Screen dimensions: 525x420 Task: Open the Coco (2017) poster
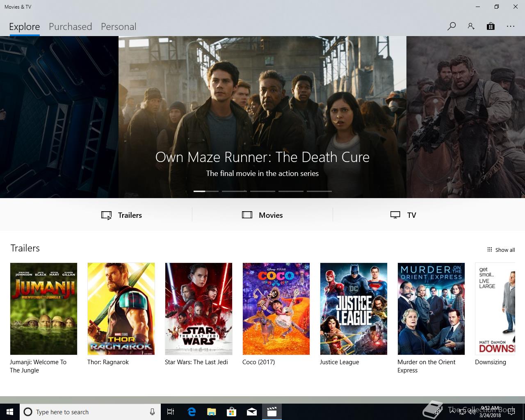(276, 309)
